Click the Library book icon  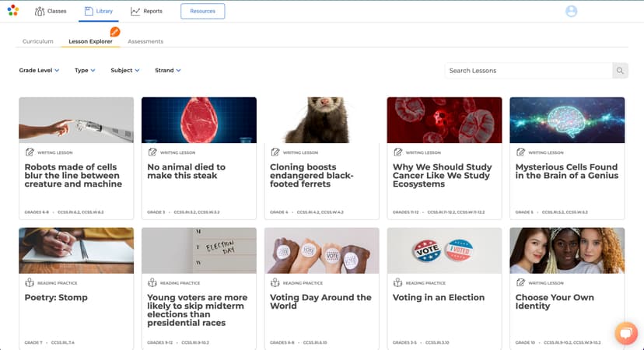[89, 11]
